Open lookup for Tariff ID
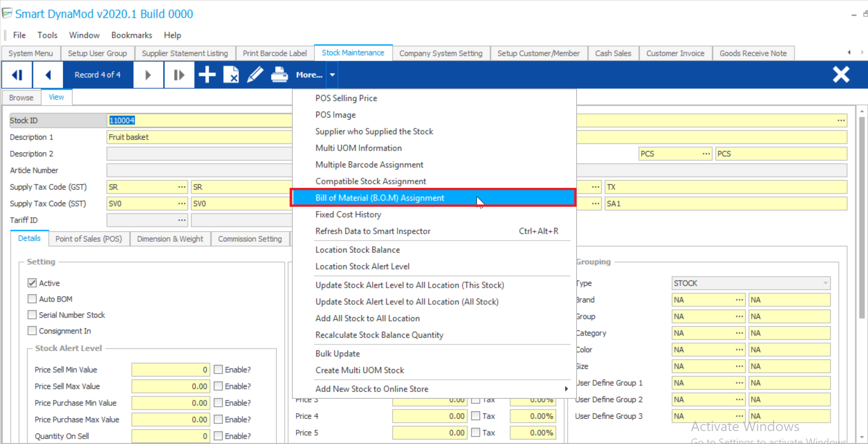 (182, 220)
